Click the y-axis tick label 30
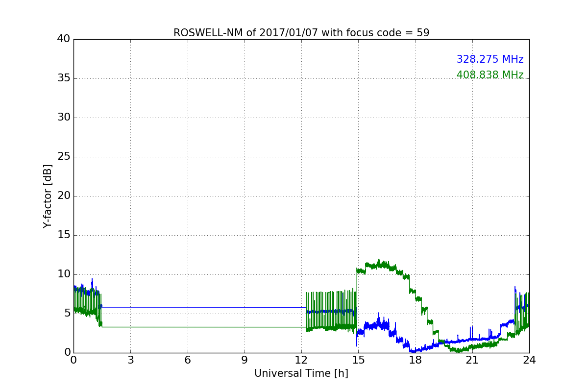Viewport: 588px width, 392px height. tap(64, 118)
